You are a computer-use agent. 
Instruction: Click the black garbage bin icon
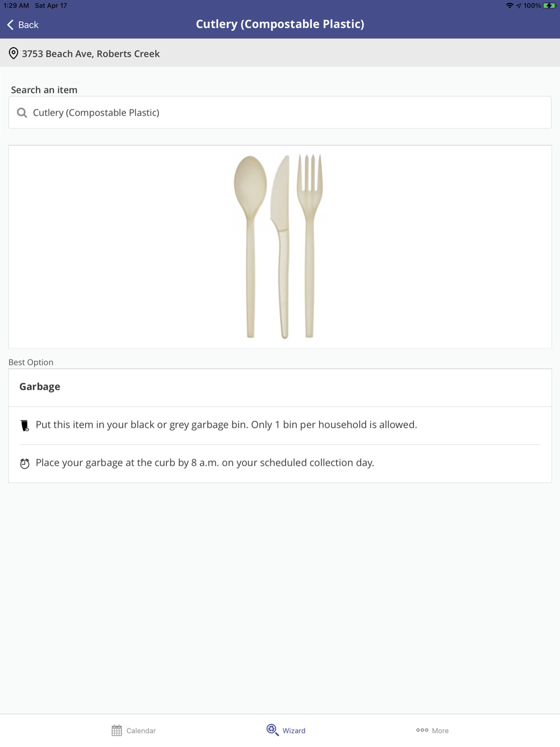coord(25,426)
